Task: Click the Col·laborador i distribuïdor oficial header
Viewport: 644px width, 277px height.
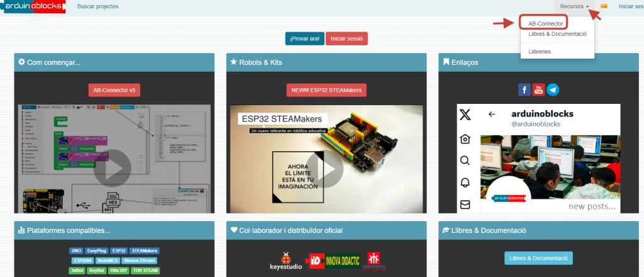Action: click(326, 230)
